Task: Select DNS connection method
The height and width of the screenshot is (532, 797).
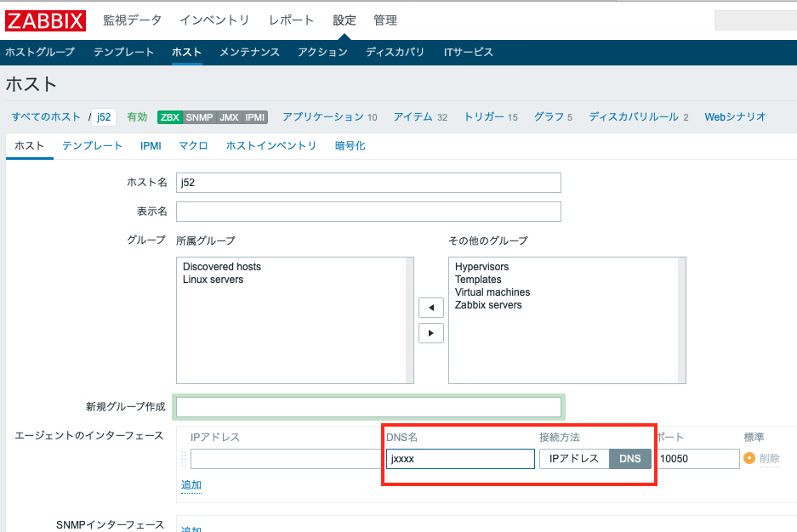Action: tap(630, 459)
